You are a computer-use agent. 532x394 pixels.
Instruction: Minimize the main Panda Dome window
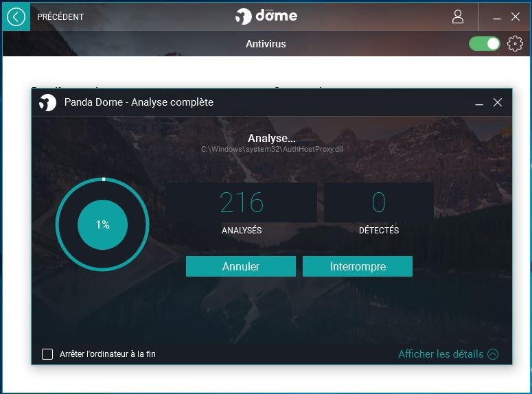coord(497,17)
